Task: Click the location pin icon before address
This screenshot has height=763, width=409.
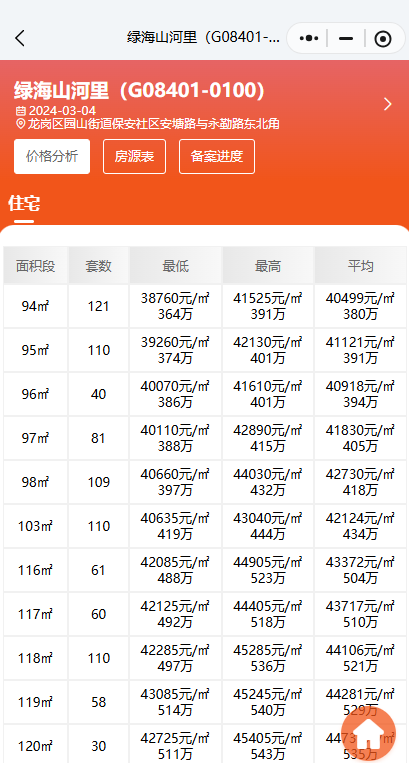Action: coord(20,124)
